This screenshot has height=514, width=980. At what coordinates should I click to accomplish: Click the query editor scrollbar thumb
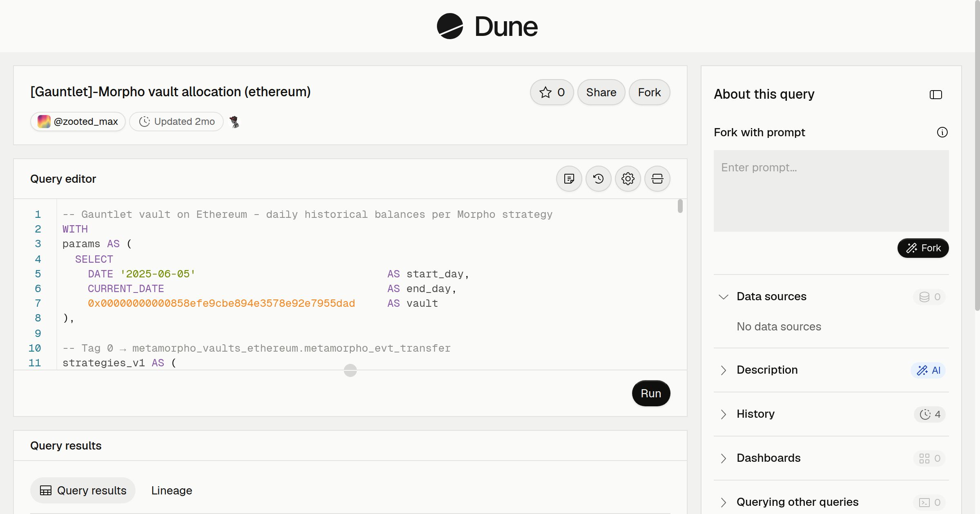coord(680,206)
